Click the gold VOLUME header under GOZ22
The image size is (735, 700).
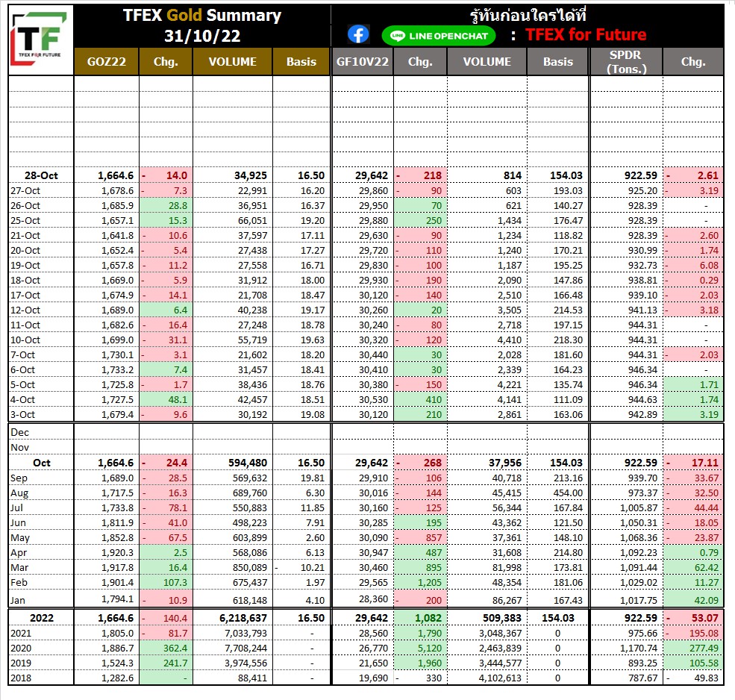[233, 62]
